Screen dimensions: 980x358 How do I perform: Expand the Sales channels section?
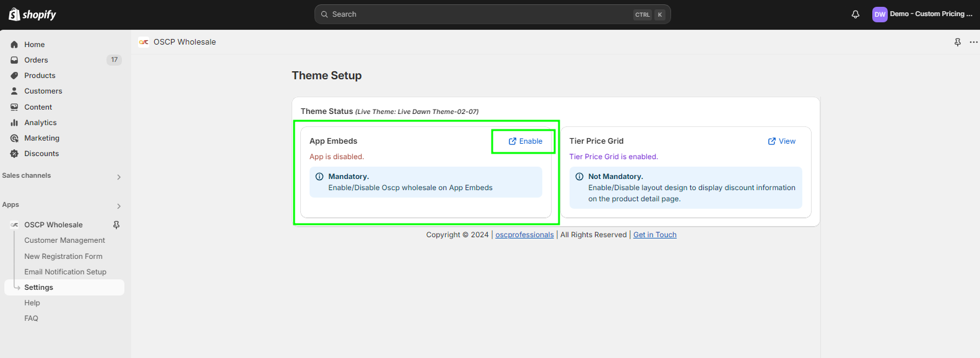[119, 177]
